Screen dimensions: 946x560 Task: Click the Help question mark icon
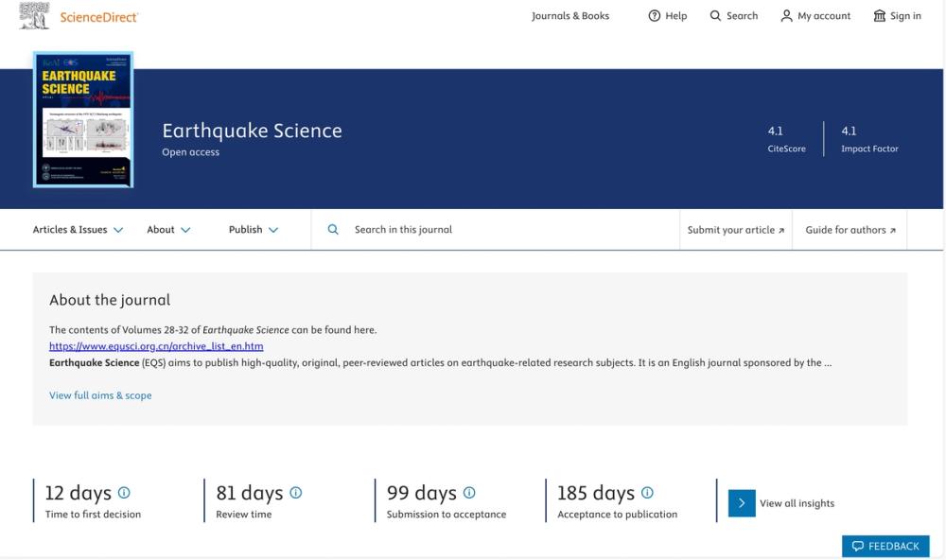click(654, 16)
